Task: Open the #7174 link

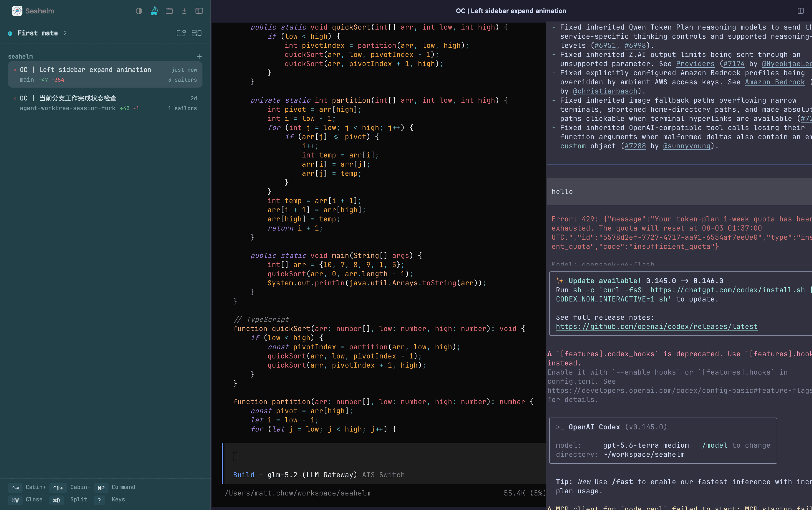Action: coord(734,64)
